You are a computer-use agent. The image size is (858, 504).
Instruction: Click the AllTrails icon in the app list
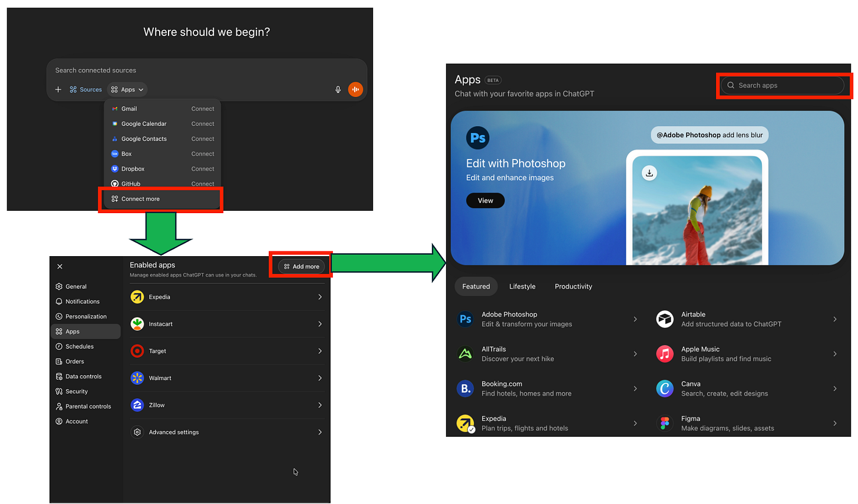[x=466, y=354]
